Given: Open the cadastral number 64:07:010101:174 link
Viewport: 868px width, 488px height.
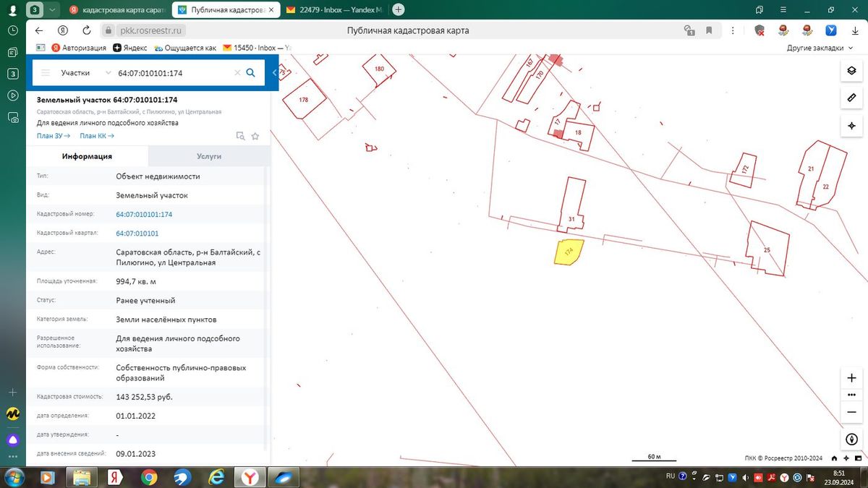Looking at the screenshot, I should pos(144,215).
